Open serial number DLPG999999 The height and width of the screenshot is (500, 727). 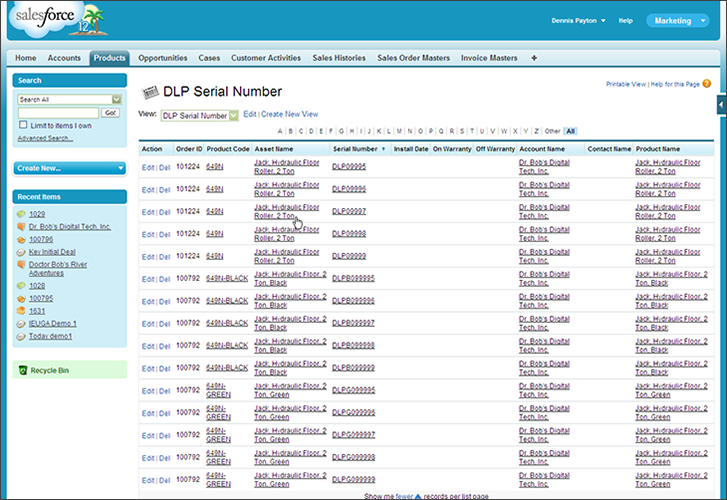[x=353, y=480]
